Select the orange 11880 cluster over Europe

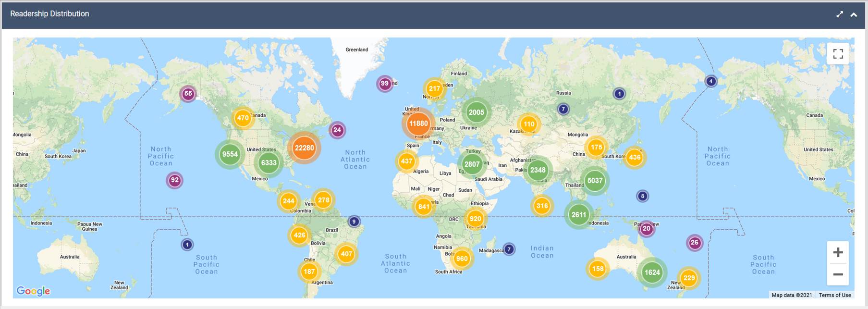coord(418,124)
